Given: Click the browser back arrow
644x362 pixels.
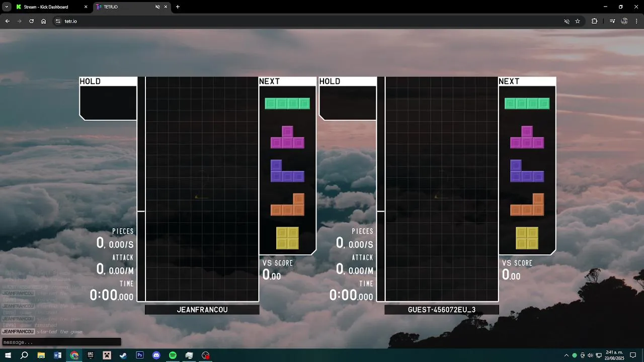Looking at the screenshot, I should pyautogui.click(x=7, y=21).
